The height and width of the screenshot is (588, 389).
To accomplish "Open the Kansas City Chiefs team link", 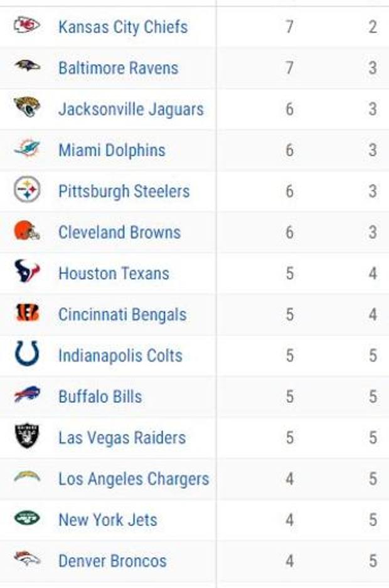I will point(122,27).
